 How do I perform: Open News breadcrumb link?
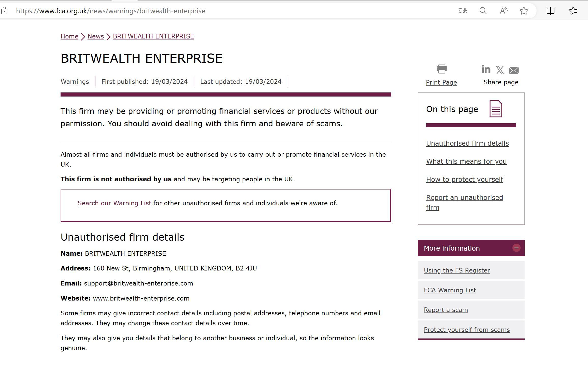click(x=96, y=36)
